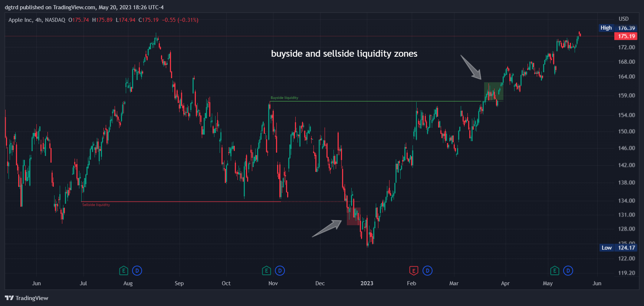The height and width of the screenshot is (306, 644).
Task: Click the 134.00 price axis label
Action: [x=627, y=201]
